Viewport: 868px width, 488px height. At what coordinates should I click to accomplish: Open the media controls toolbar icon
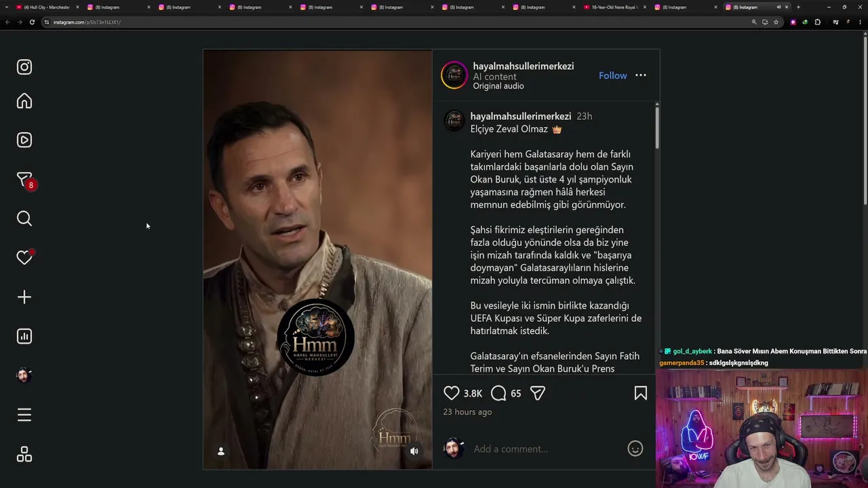[x=835, y=22]
